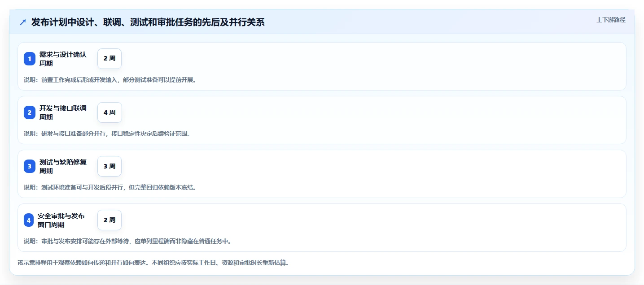This screenshot has width=644, height=285.
Task: Click step badge 1 for 需求与设计确认周期
Action: click(30, 59)
